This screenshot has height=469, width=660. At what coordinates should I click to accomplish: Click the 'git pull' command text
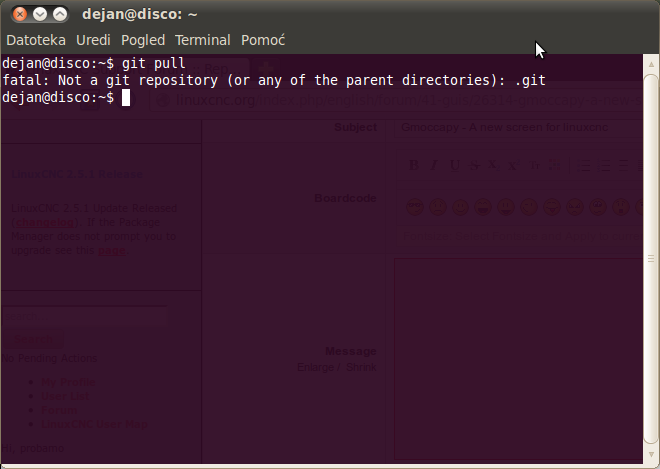click(153, 63)
